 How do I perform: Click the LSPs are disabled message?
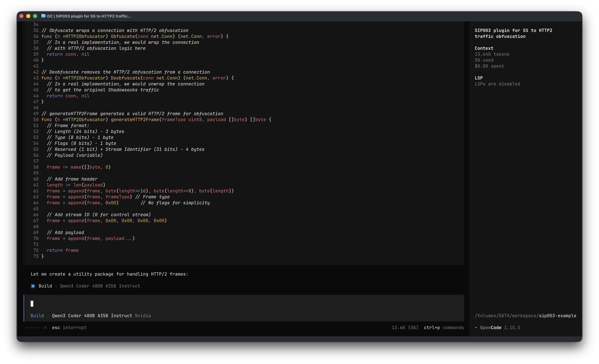(x=497, y=84)
